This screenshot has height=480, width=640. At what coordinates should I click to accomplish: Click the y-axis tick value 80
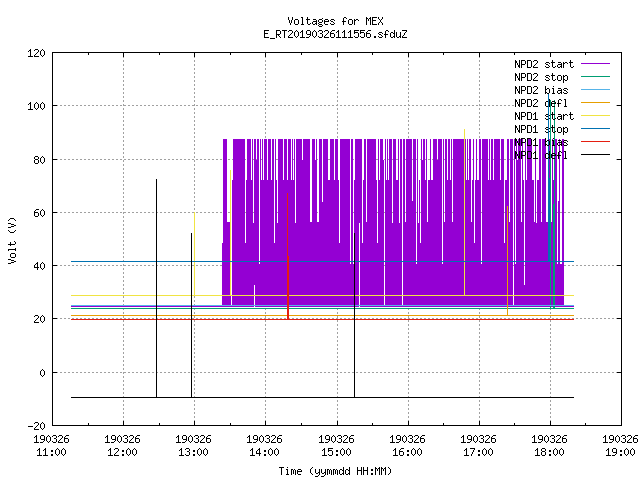[39, 160]
